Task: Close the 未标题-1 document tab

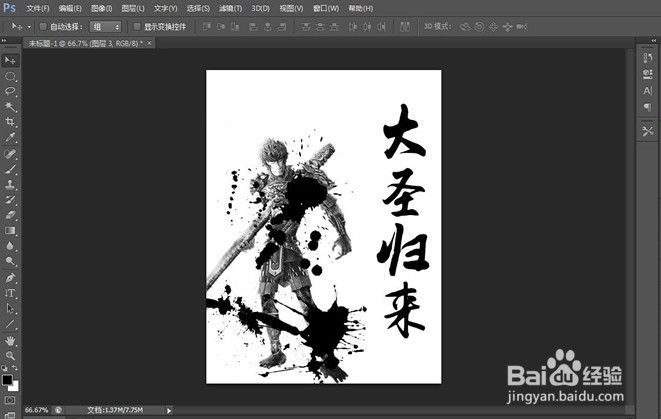Action: coord(149,43)
